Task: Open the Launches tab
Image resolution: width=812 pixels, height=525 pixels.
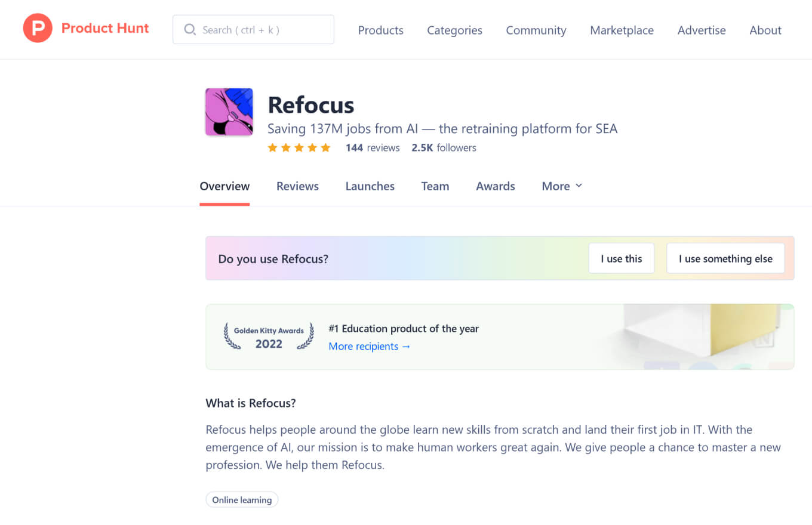Action: click(370, 186)
